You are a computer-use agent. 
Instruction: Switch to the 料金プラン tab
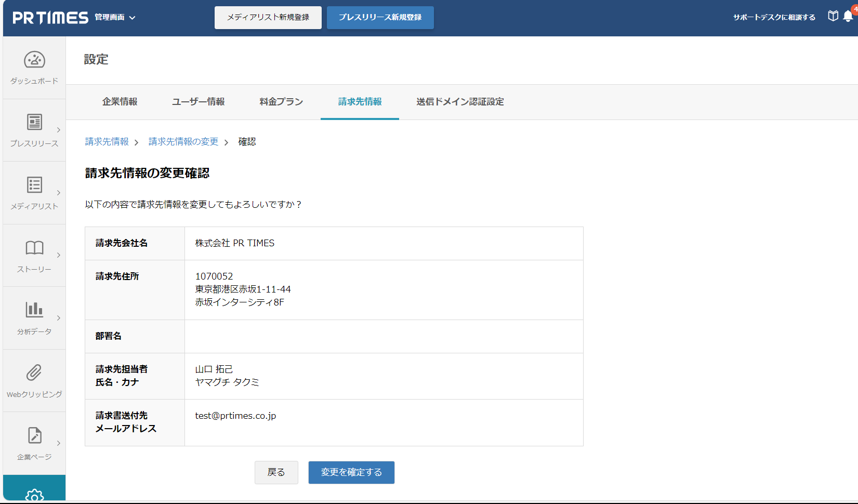(281, 102)
